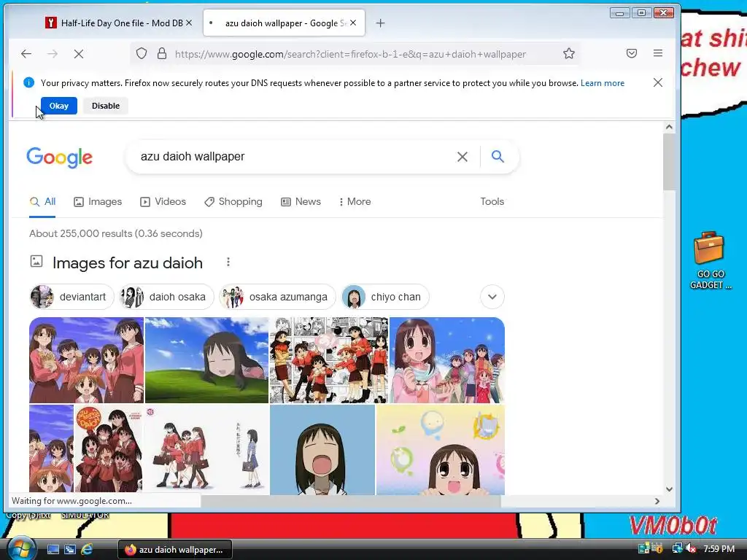
Task: Open the tracking protection shield
Action: pos(142,53)
